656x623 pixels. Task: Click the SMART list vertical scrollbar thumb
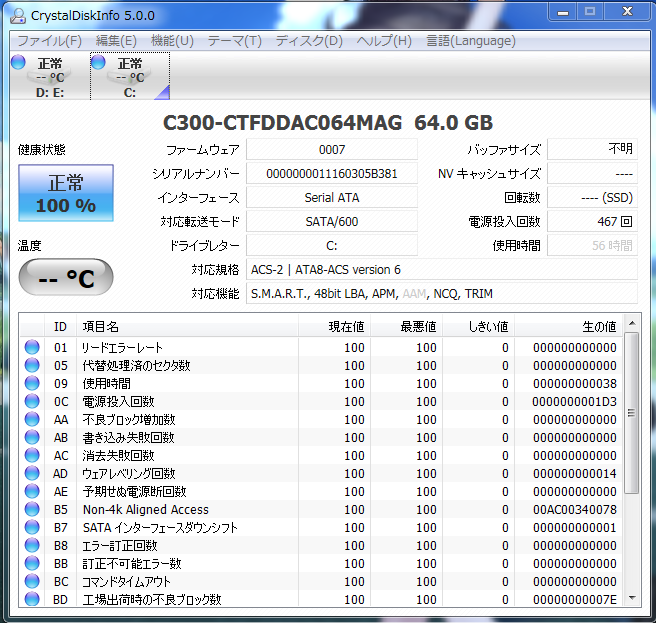(x=632, y=413)
